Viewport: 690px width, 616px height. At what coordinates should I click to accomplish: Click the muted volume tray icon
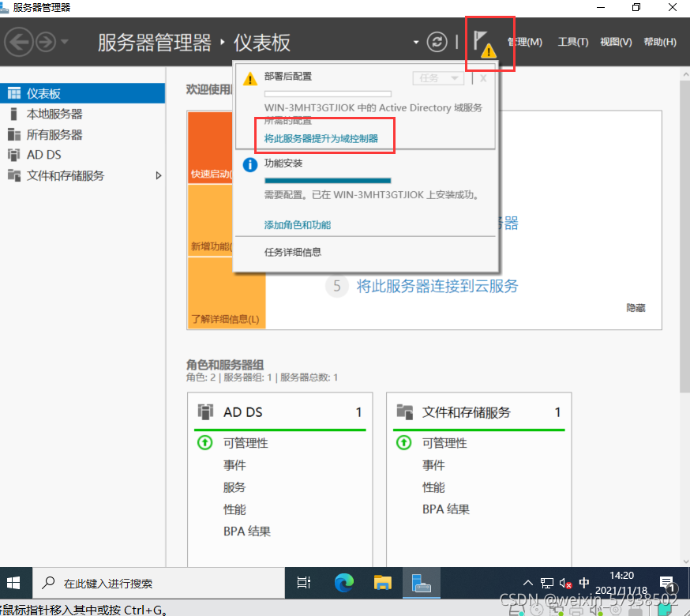pyautogui.click(x=565, y=584)
